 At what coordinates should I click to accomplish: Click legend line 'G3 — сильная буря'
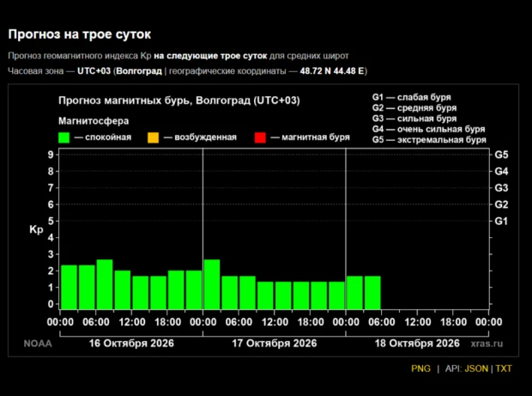414,119
